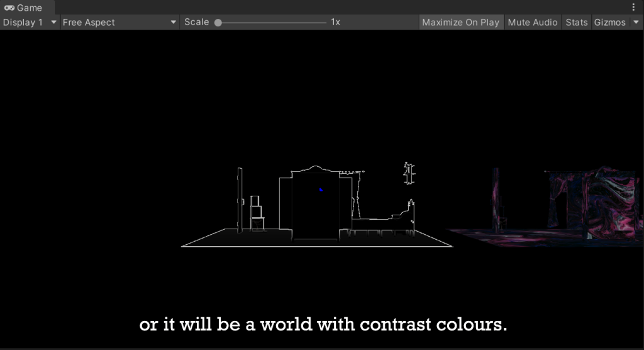Click the Scale slider handle
644x350 pixels.
click(218, 23)
